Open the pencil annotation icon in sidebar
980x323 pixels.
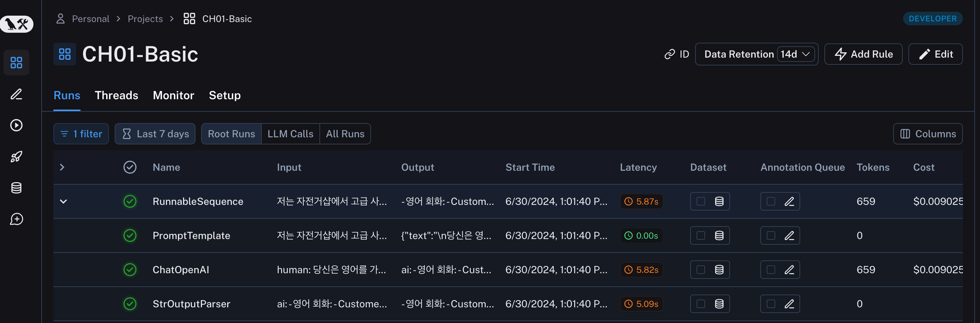coord(16,94)
